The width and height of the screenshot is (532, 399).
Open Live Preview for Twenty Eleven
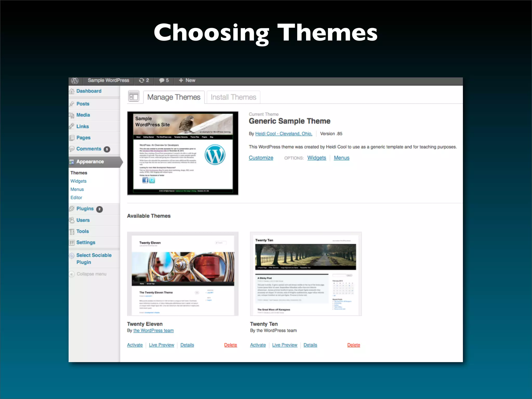coord(162,345)
